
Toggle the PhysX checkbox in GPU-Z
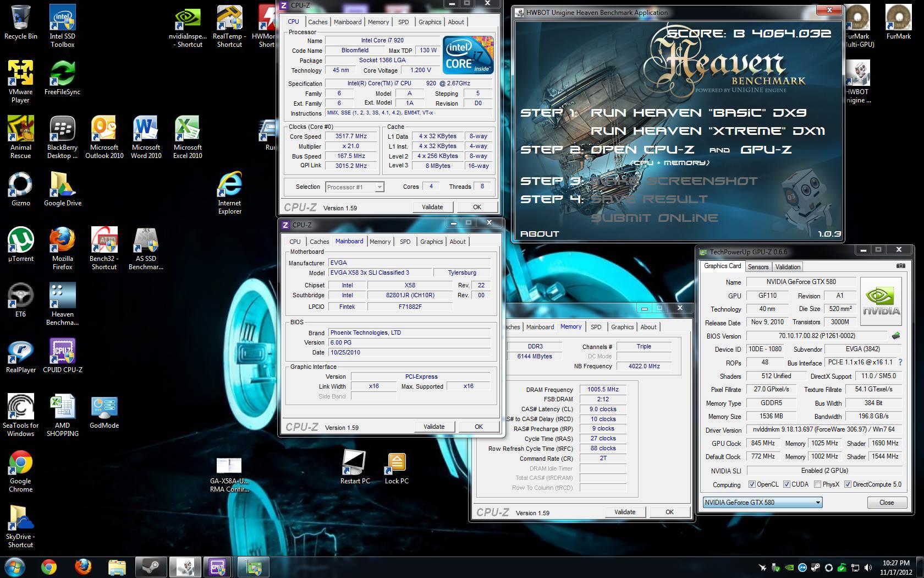(817, 484)
